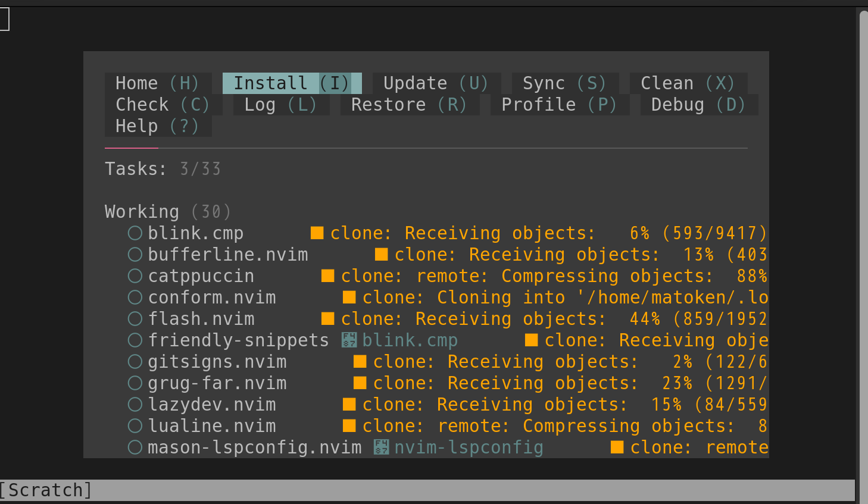
Task: Follow the nvim-lspconfig dependency link
Action: (x=469, y=447)
